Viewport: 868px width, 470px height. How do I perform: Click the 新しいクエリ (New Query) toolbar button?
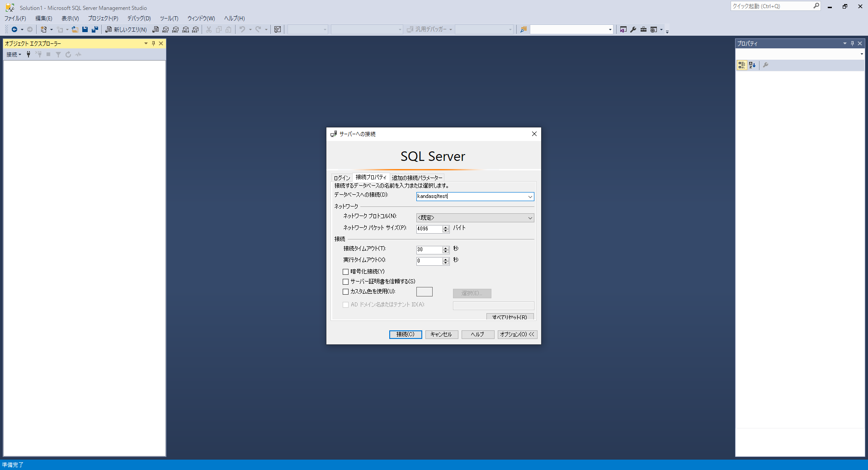click(x=126, y=29)
